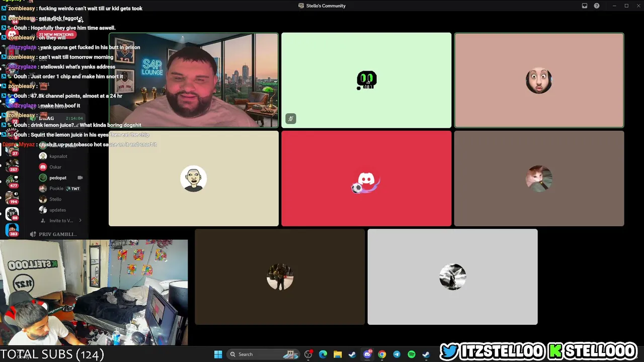Viewport: 644px width, 362px height.
Task: Click the mic-muted icon on webcam tile
Action: [290, 119]
